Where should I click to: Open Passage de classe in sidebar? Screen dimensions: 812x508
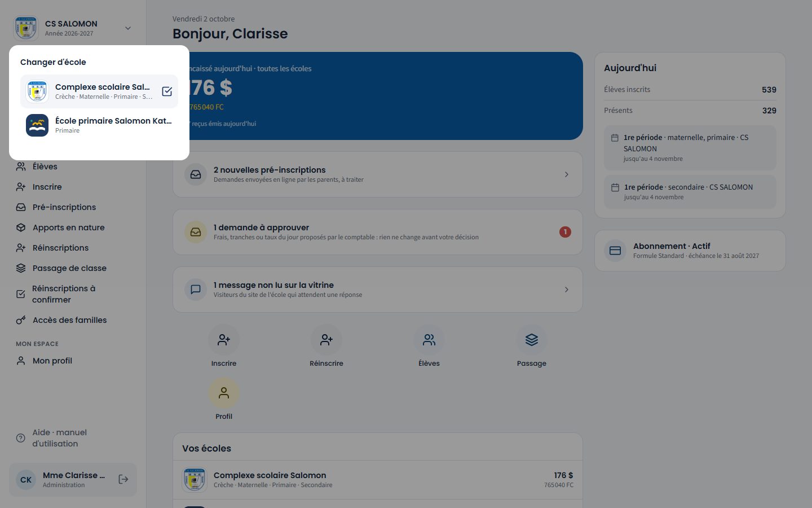click(73, 268)
